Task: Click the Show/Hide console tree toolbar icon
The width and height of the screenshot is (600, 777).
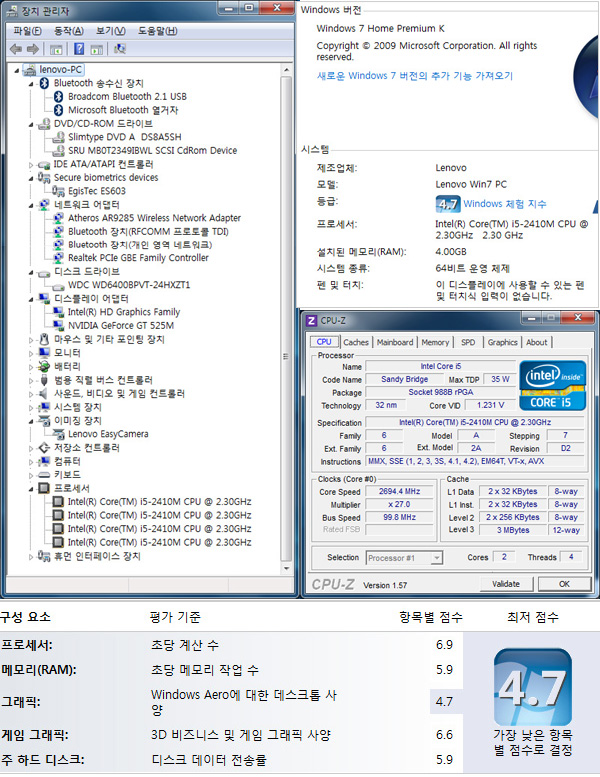Action: [55, 49]
